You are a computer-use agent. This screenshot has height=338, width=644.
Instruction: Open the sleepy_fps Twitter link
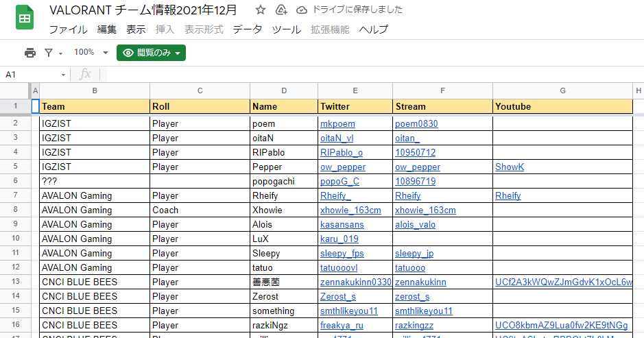[342, 253]
